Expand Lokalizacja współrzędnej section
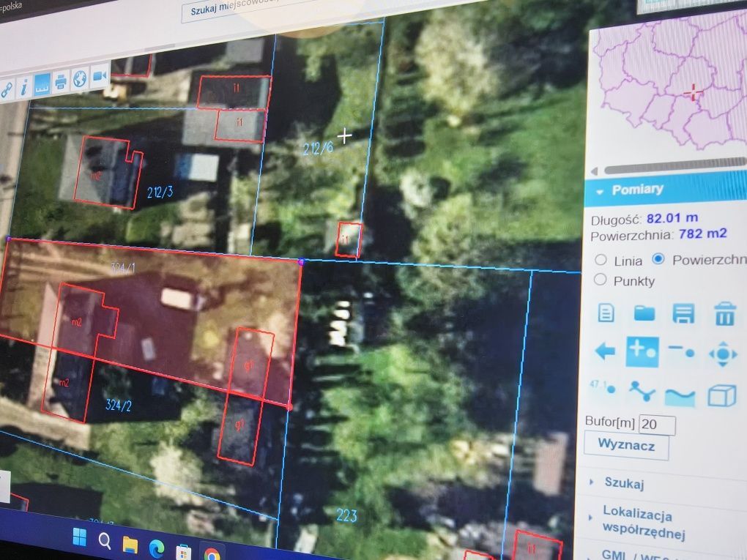Viewport: 747px width, 560px height. coord(638,522)
